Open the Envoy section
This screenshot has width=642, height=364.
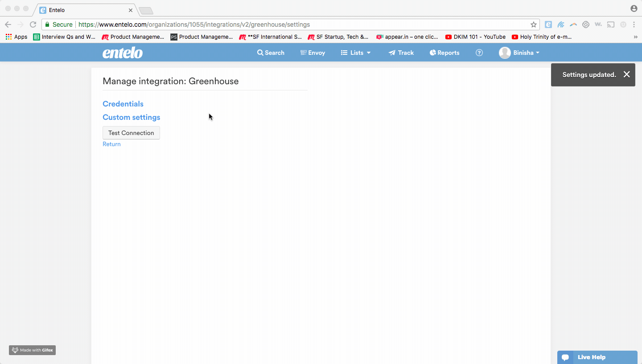tap(313, 53)
